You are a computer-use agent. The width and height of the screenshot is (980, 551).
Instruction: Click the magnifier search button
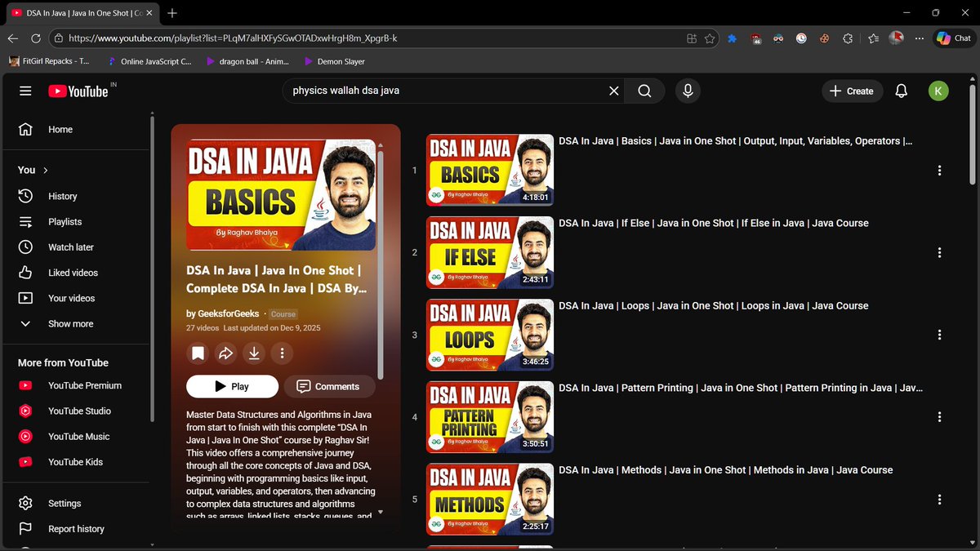(x=645, y=91)
